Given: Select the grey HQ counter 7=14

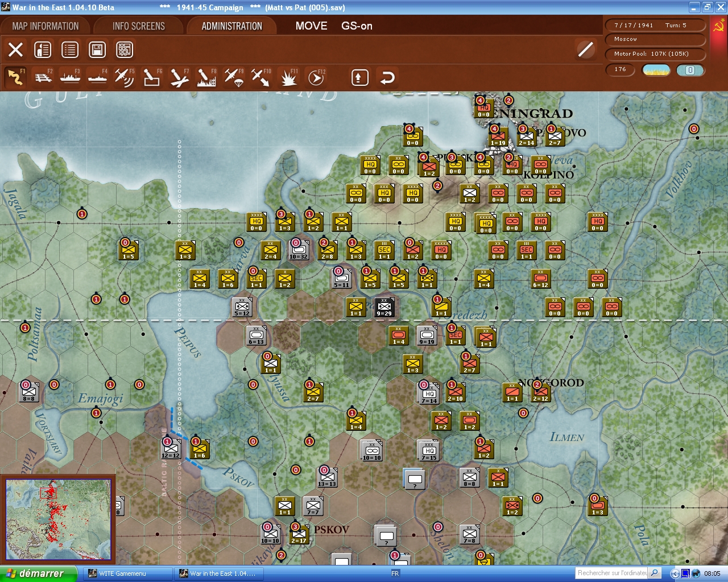Looking at the screenshot, I should pos(429,394).
